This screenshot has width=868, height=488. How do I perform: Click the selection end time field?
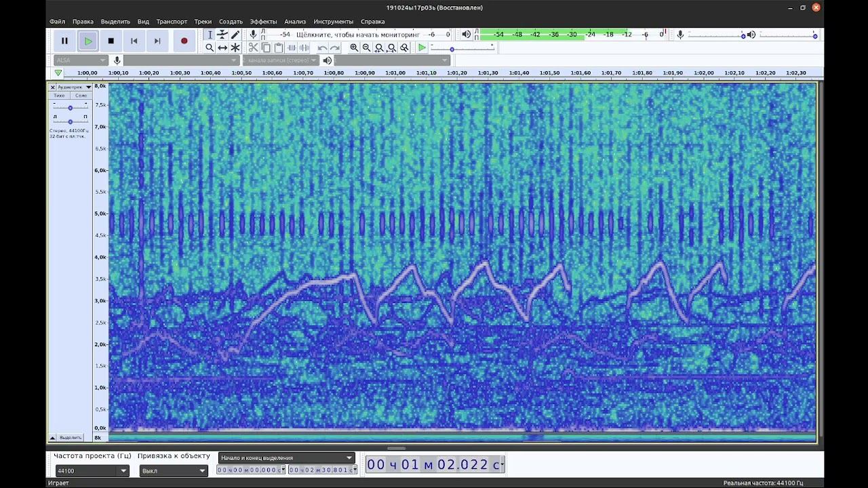point(323,470)
